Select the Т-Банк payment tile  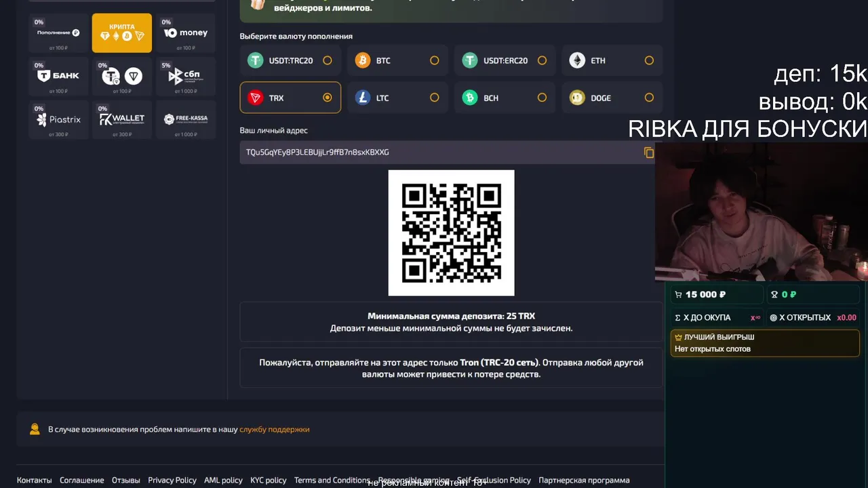pos(58,76)
